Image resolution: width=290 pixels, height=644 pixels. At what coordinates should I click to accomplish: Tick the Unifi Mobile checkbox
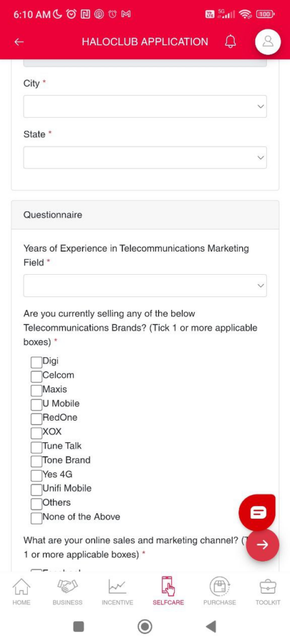tap(36, 489)
